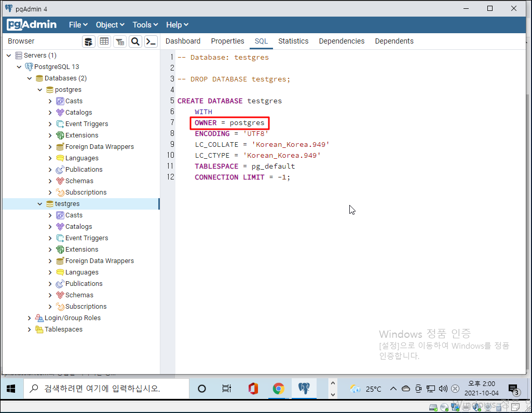Expand Subscriptions under testgres

[50, 307]
